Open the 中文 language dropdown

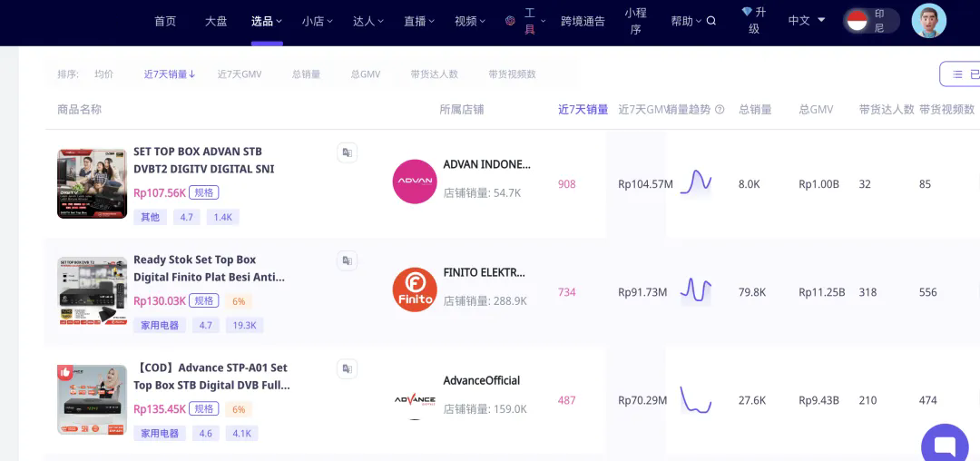point(807,21)
